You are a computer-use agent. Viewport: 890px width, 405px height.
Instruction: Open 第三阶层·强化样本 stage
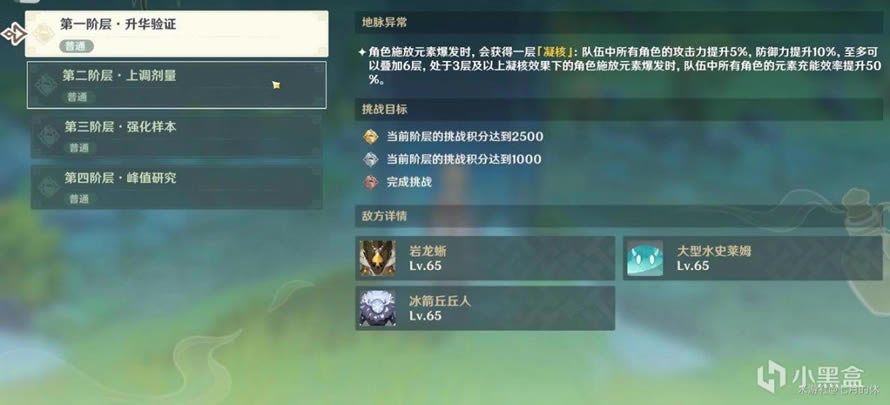click(177, 136)
